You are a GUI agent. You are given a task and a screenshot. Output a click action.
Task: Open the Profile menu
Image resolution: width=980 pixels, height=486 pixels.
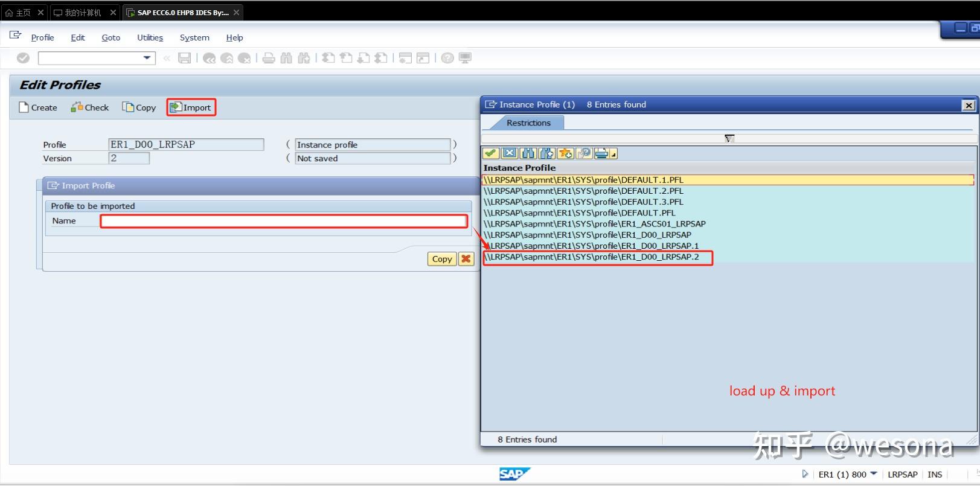coord(42,37)
